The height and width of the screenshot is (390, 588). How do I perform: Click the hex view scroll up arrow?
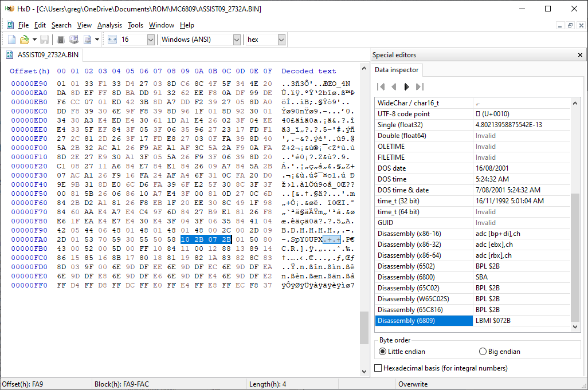364,69
